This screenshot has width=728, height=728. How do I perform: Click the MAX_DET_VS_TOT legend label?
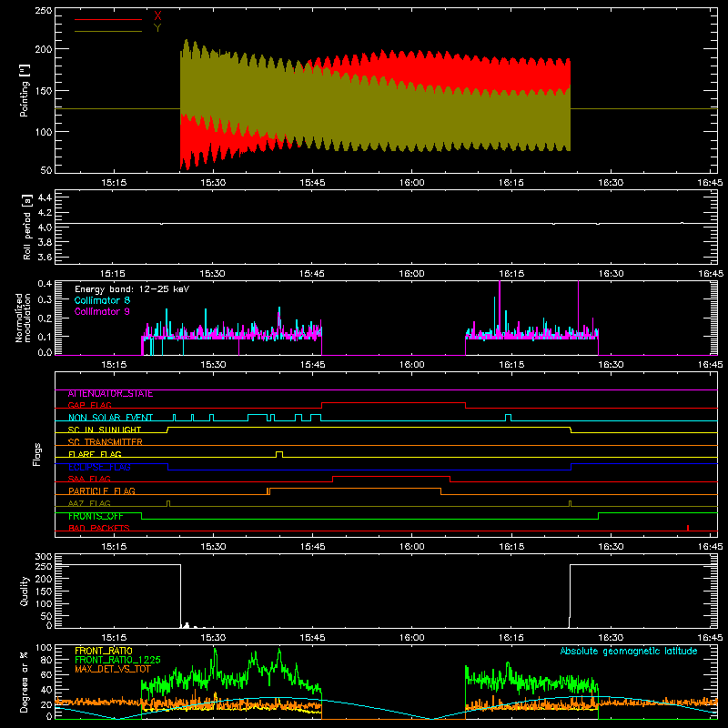113,670
